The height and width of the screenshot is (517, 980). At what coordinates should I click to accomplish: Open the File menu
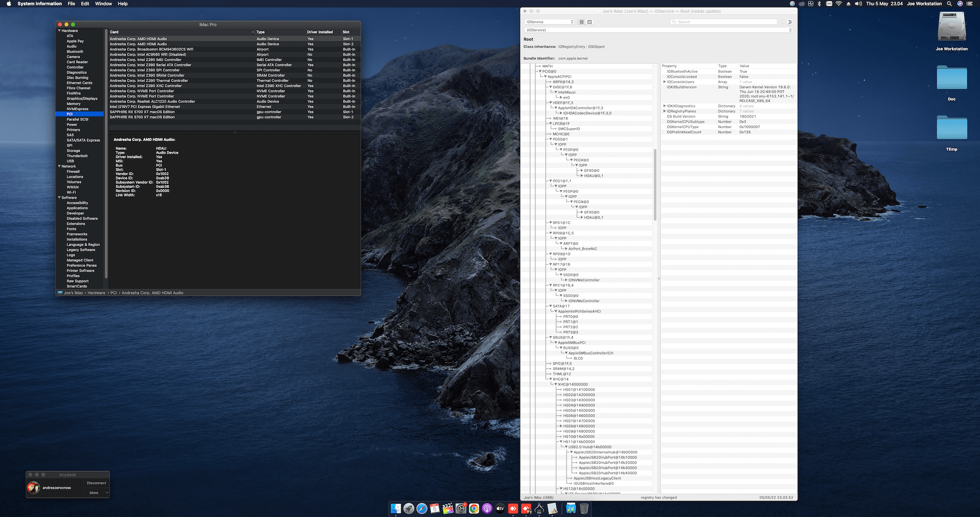click(x=71, y=4)
